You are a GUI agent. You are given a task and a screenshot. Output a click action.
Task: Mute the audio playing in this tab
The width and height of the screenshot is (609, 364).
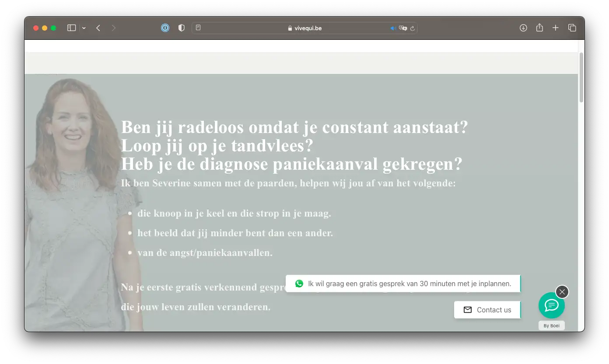click(393, 28)
